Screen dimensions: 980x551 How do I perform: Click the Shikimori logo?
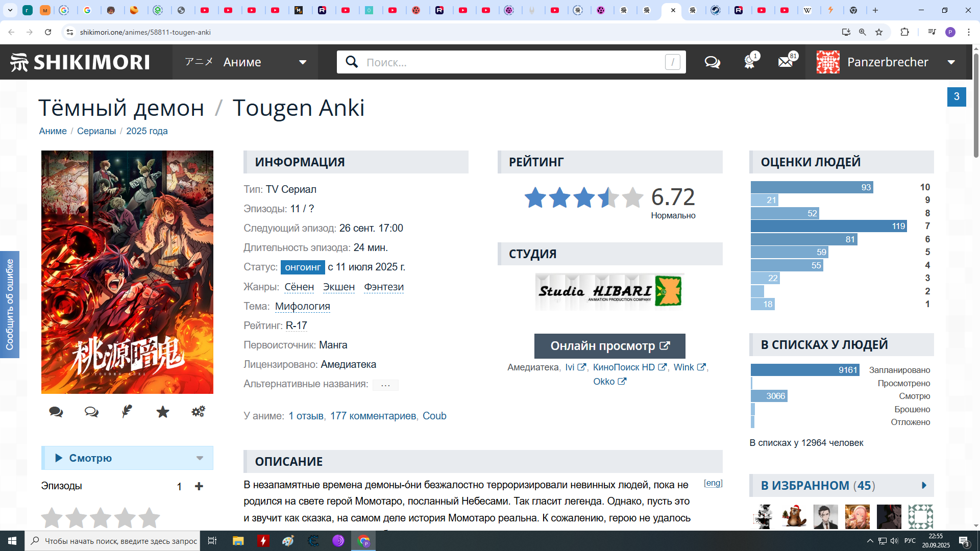(x=80, y=62)
